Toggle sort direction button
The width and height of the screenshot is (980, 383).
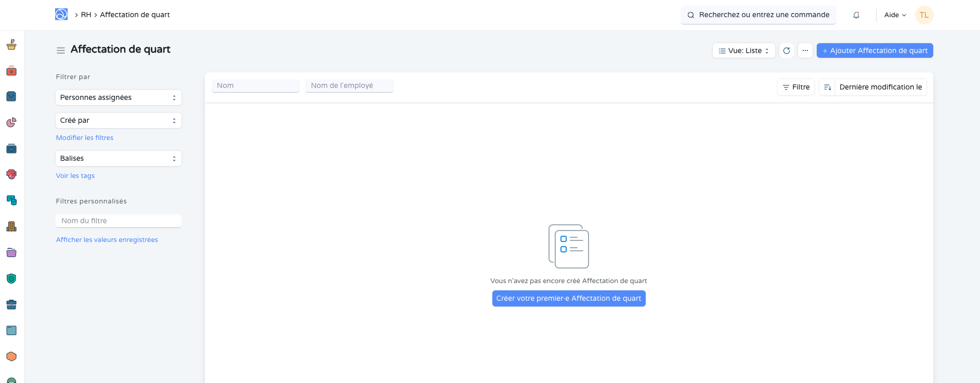[827, 87]
